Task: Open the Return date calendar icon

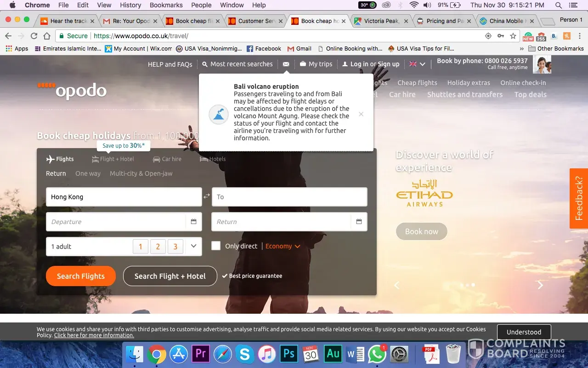Action: click(359, 222)
